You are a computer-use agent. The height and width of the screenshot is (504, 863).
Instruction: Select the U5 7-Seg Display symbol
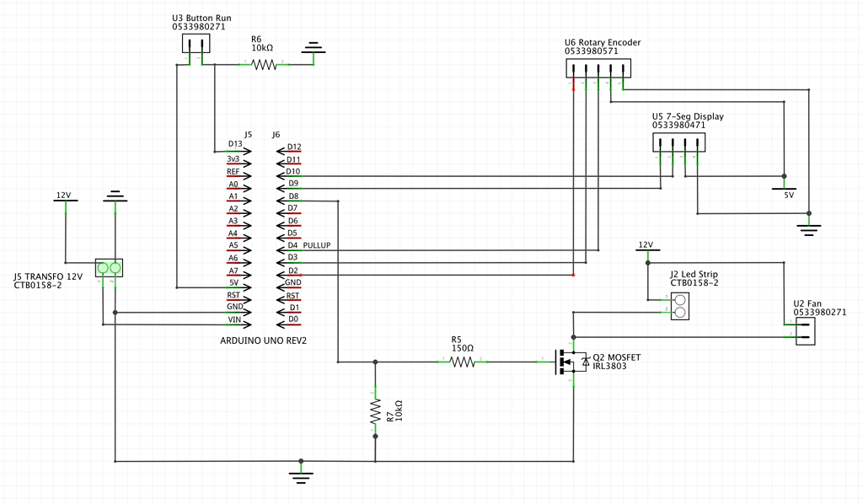pos(679,142)
